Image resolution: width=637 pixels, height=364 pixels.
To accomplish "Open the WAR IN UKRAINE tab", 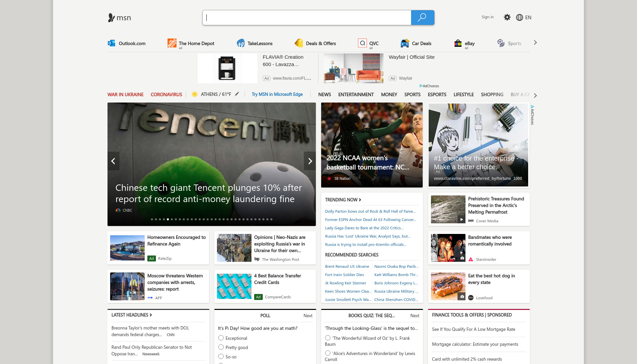I will pos(125,95).
